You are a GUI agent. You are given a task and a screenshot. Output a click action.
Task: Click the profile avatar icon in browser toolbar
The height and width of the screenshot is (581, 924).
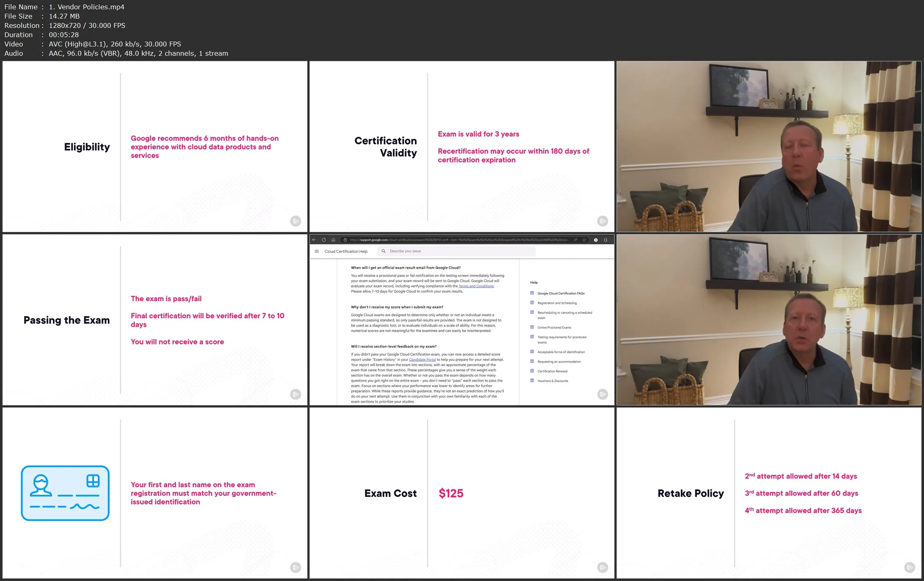click(x=596, y=240)
